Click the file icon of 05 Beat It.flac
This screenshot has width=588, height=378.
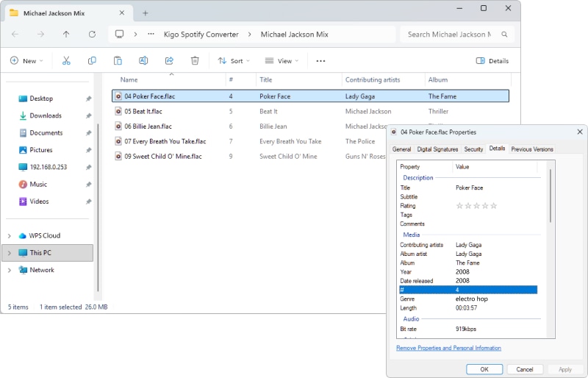point(118,111)
